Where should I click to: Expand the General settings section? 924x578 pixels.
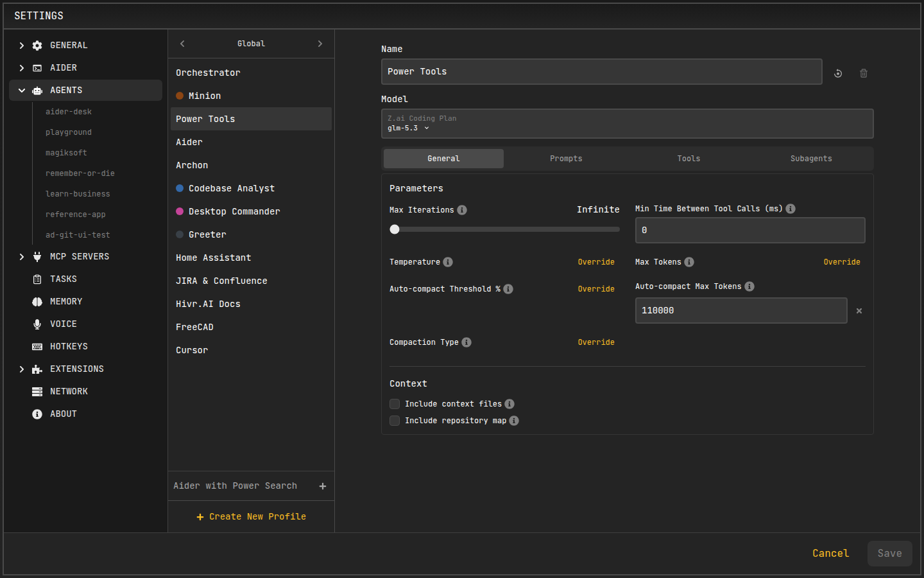tap(22, 46)
